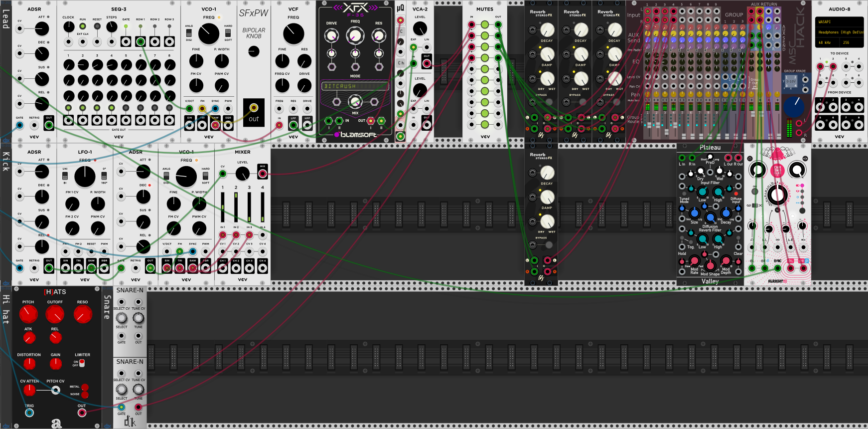Flip HARD/SOFT switch on Kick row VCO-1
868x429 pixels.
pyautogui.click(x=205, y=176)
